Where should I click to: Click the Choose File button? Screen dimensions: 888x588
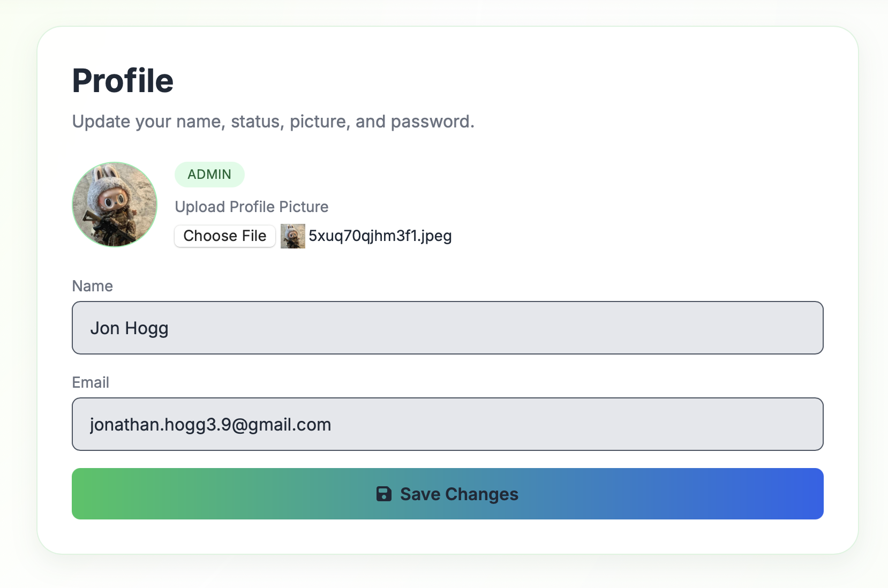225,236
